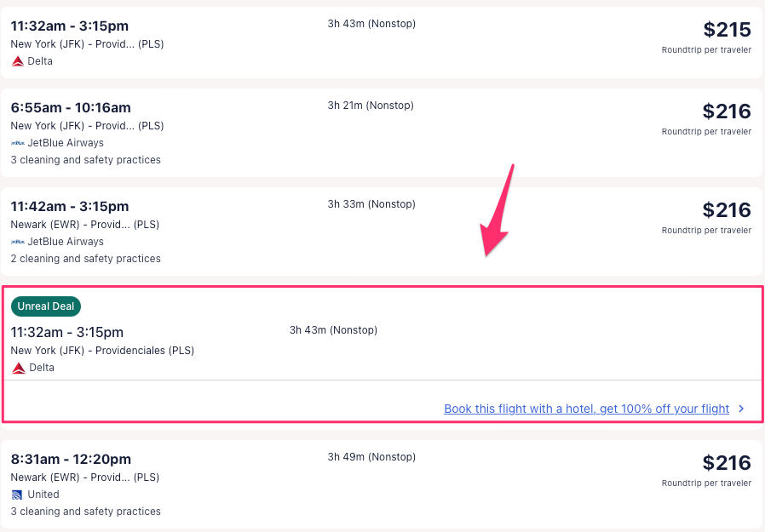Screen dimensions: 765x532
Task: Click the Delta logo in the Unreal Deal card
Action: click(19, 368)
